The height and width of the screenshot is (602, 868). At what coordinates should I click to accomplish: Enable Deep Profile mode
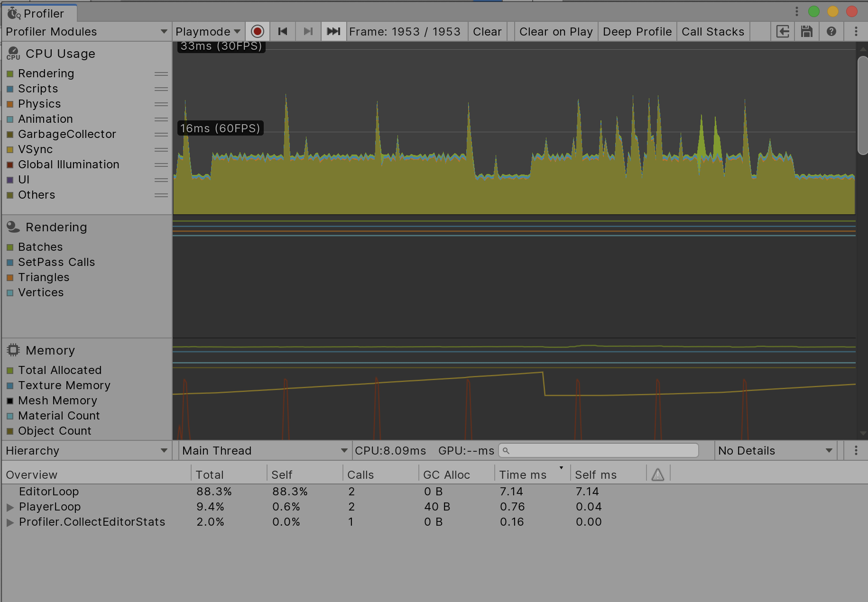tap(637, 31)
